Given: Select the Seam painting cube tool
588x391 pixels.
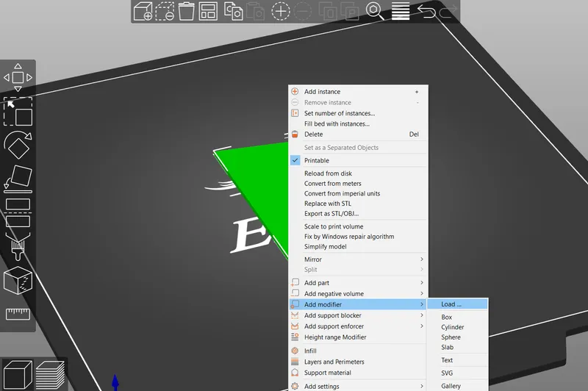Looking at the screenshot, I should [x=18, y=280].
